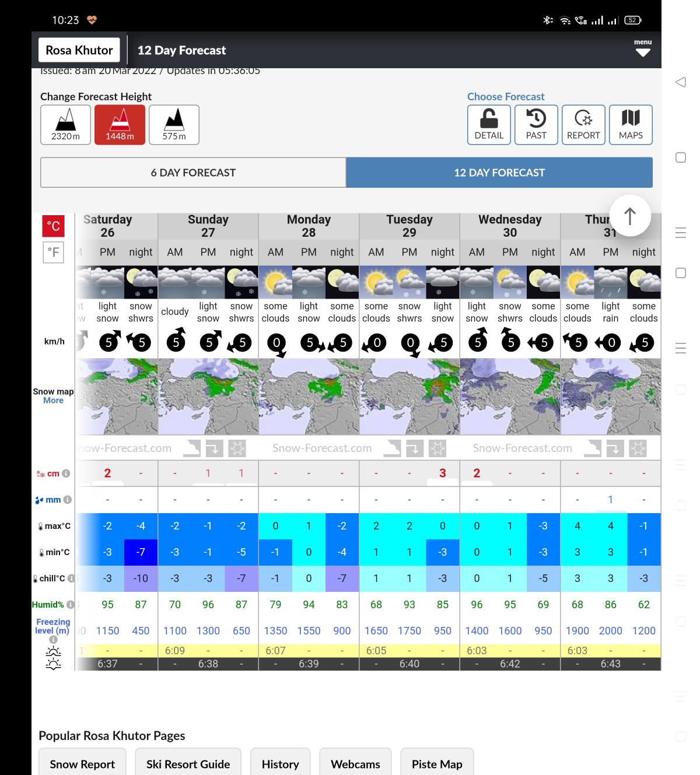
Task: Open the Webcams page
Action: click(x=355, y=764)
